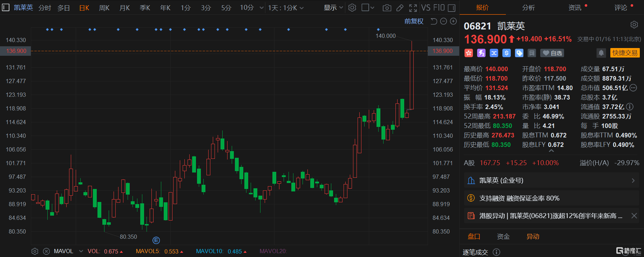The height and width of the screenshot is (257, 644).
Task: Expand 凯莱英 enterprise account chevron
Action: tap(633, 181)
